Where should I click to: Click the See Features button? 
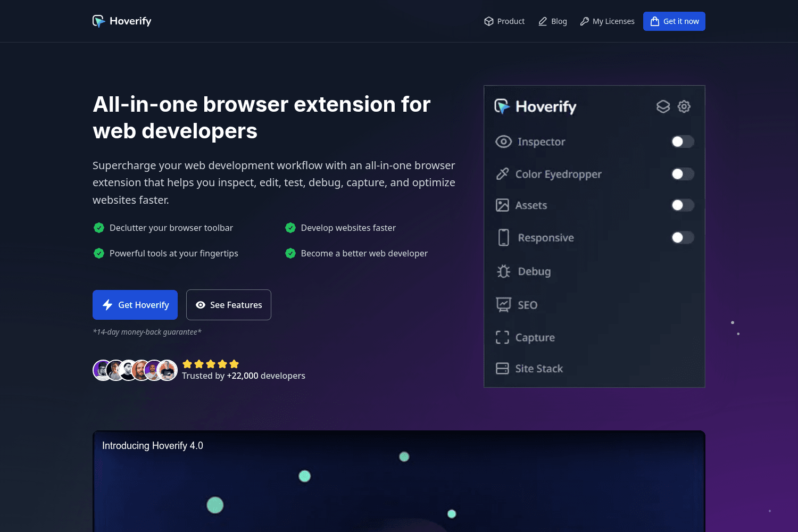point(229,305)
